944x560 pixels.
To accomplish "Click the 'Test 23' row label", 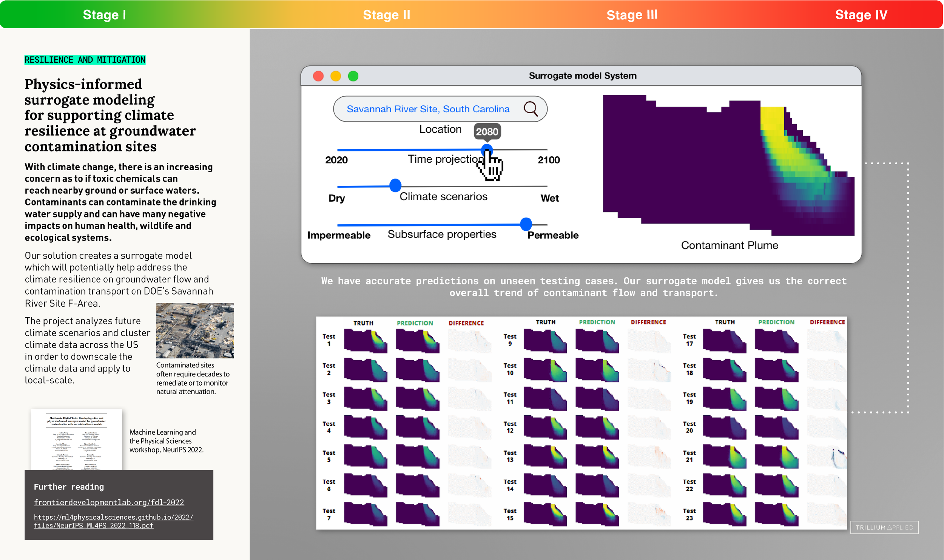I will pos(689,514).
